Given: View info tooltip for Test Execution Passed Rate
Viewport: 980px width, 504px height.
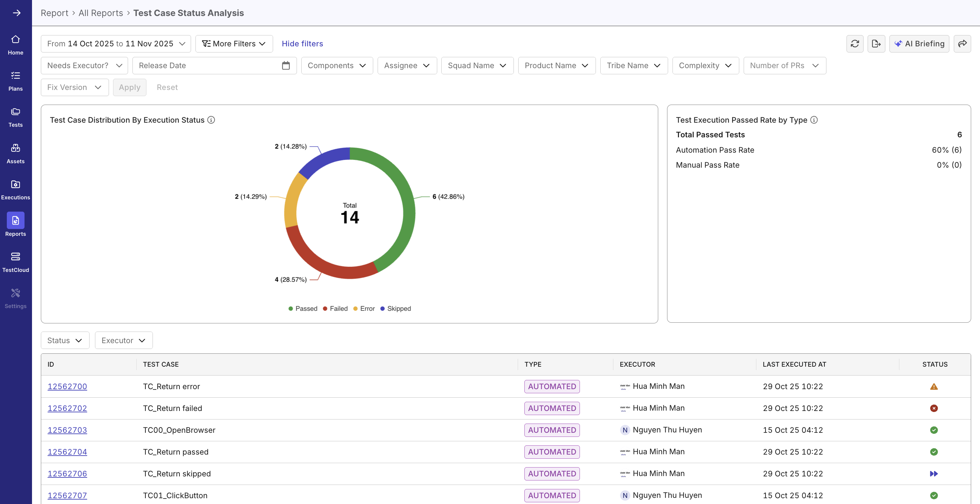Looking at the screenshot, I should pyautogui.click(x=814, y=120).
